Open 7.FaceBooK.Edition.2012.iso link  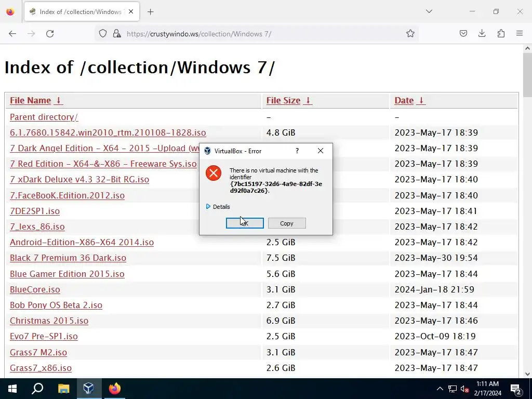tap(67, 195)
